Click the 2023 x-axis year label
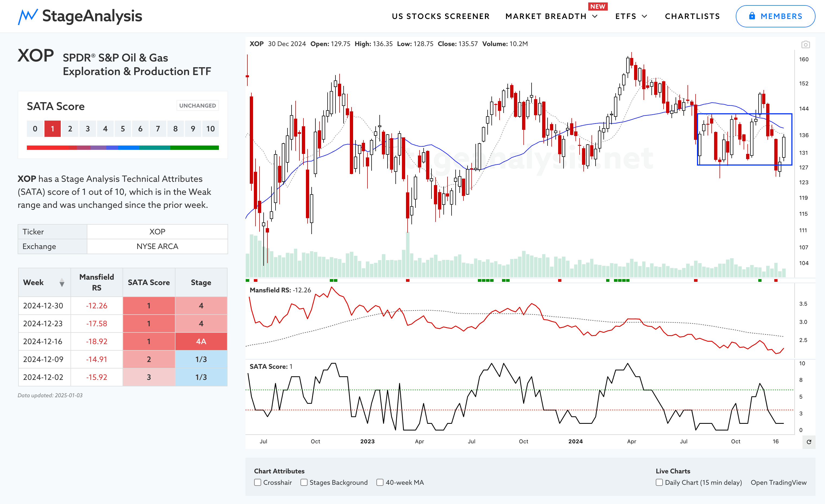The width and height of the screenshot is (825, 504). pos(367,441)
